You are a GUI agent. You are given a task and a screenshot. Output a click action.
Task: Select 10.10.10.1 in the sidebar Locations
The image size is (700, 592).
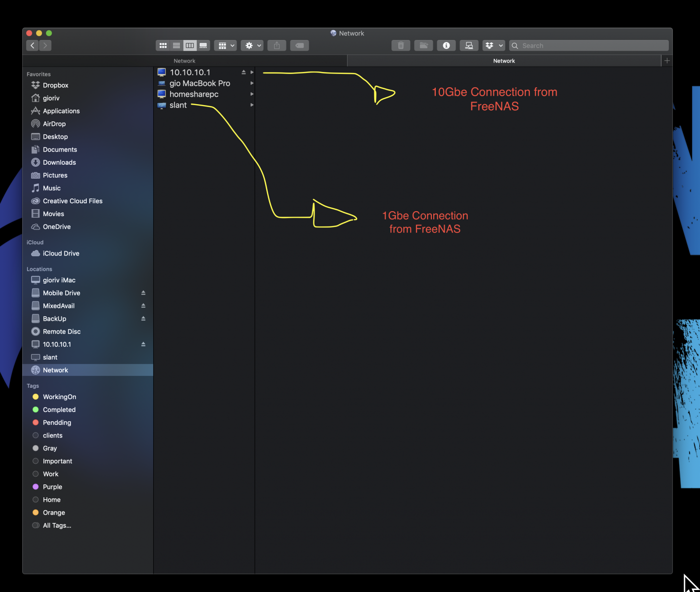pyautogui.click(x=88, y=344)
